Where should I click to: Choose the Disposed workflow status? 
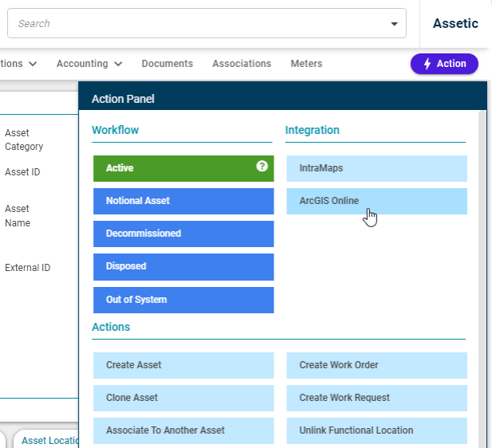[x=183, y=267]
